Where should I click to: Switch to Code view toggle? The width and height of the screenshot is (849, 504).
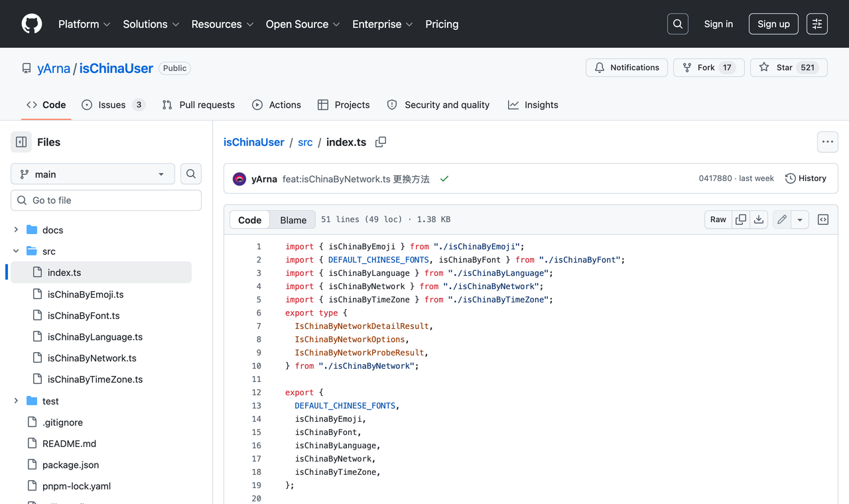coord(250,220)
